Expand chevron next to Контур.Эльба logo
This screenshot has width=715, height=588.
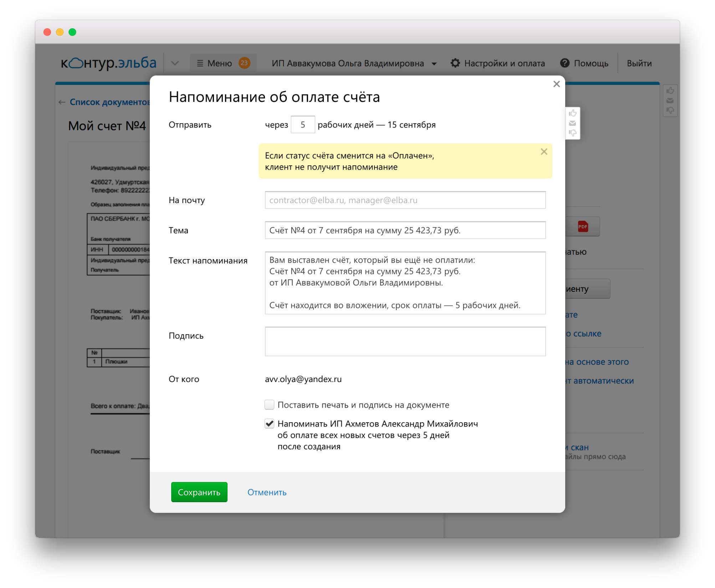click(175, 63)
